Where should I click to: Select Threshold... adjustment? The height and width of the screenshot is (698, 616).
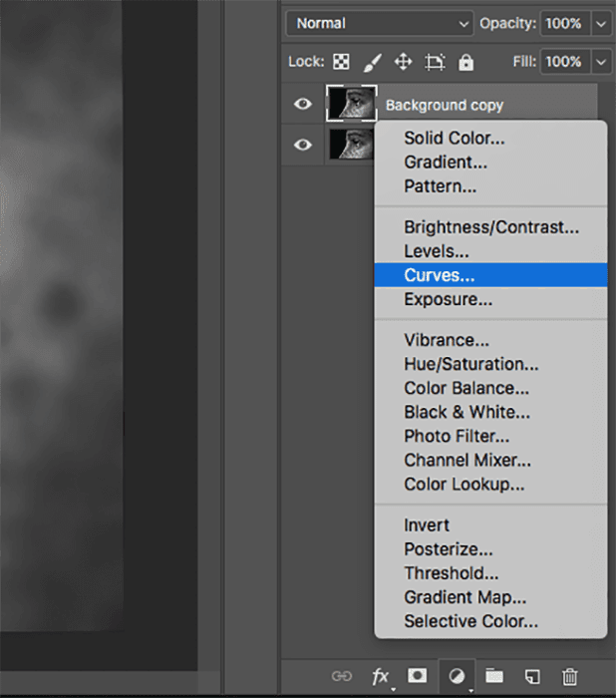tap(491, 573)
